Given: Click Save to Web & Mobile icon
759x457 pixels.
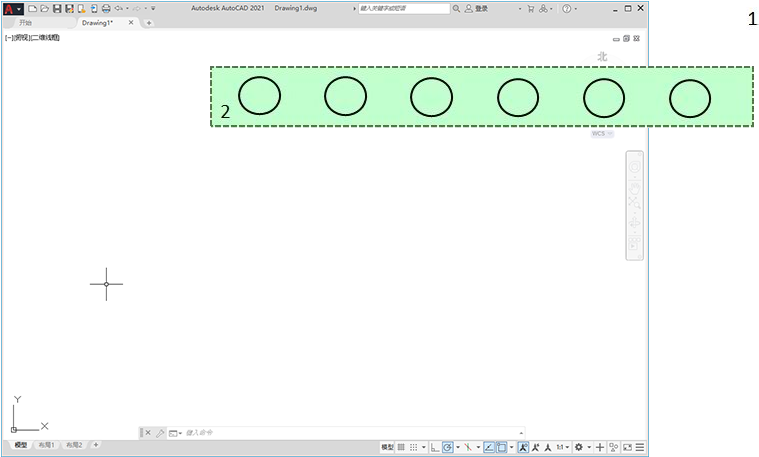Looking at the screenshot, I should [x=94, y=9].
